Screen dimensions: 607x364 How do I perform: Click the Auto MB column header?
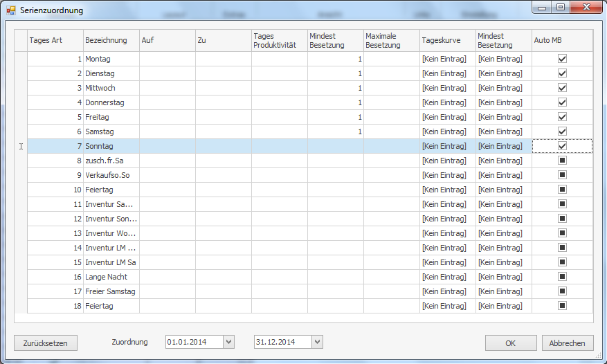(561, 40)
